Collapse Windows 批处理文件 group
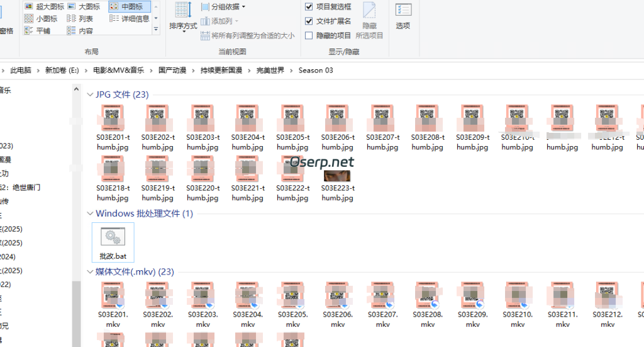 click(90, 213)
